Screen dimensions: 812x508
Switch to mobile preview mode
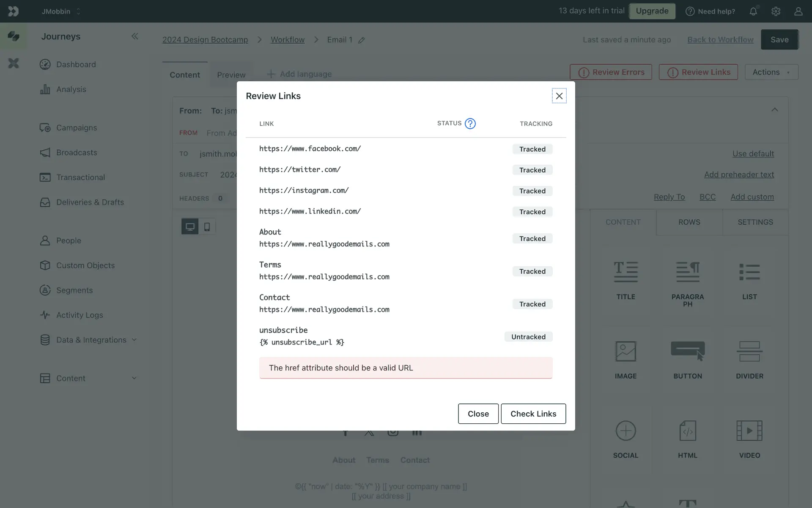click(x=207, y=226)
